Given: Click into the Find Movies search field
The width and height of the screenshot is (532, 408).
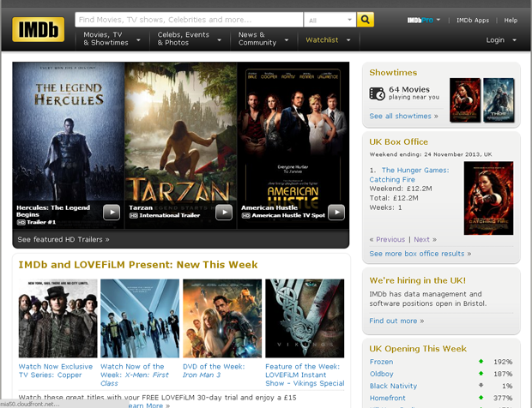Looking at the screenshot, I should [189, 20].
